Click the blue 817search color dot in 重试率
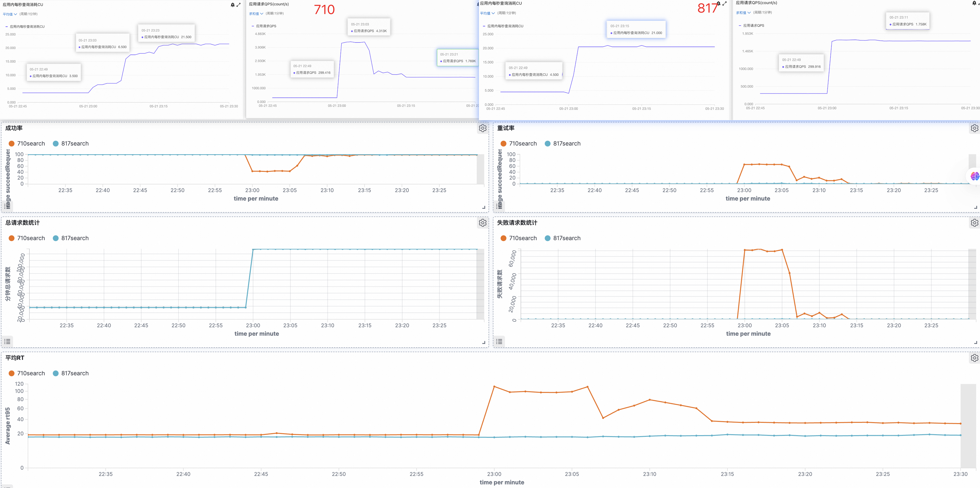 (547, 144)
